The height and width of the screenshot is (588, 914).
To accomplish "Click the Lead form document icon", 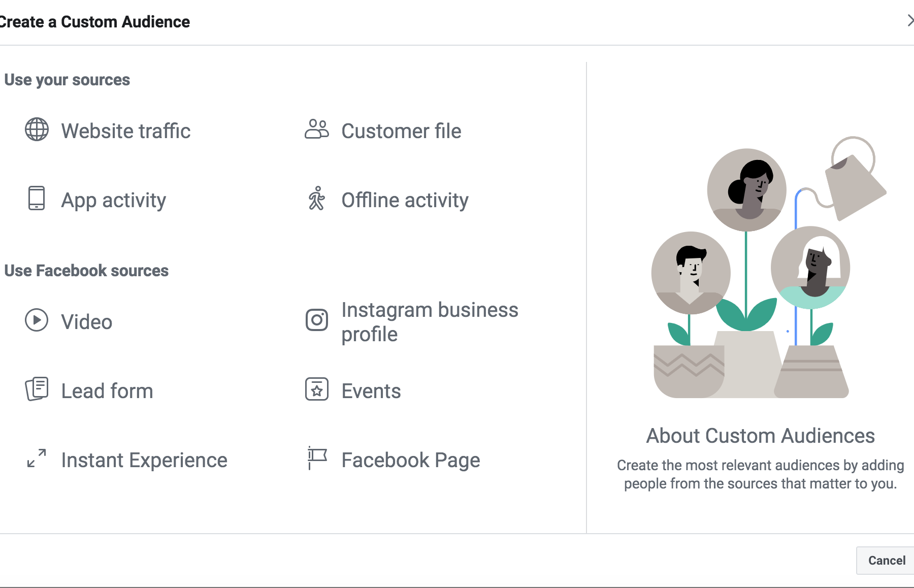I will pos(37,389).
